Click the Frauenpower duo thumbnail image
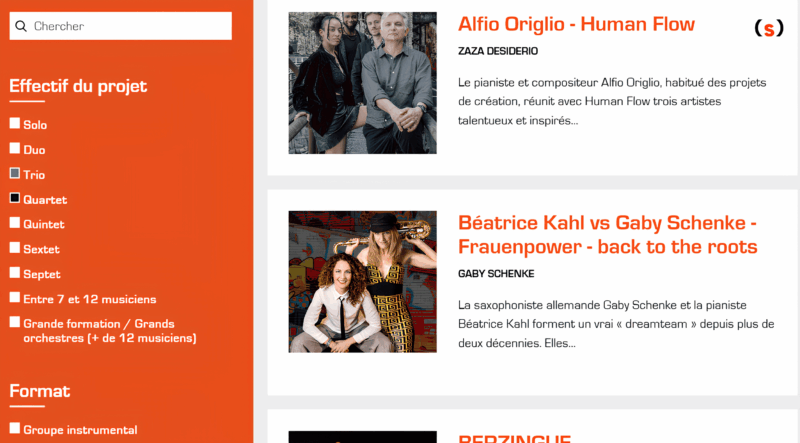 coord(362,282)
